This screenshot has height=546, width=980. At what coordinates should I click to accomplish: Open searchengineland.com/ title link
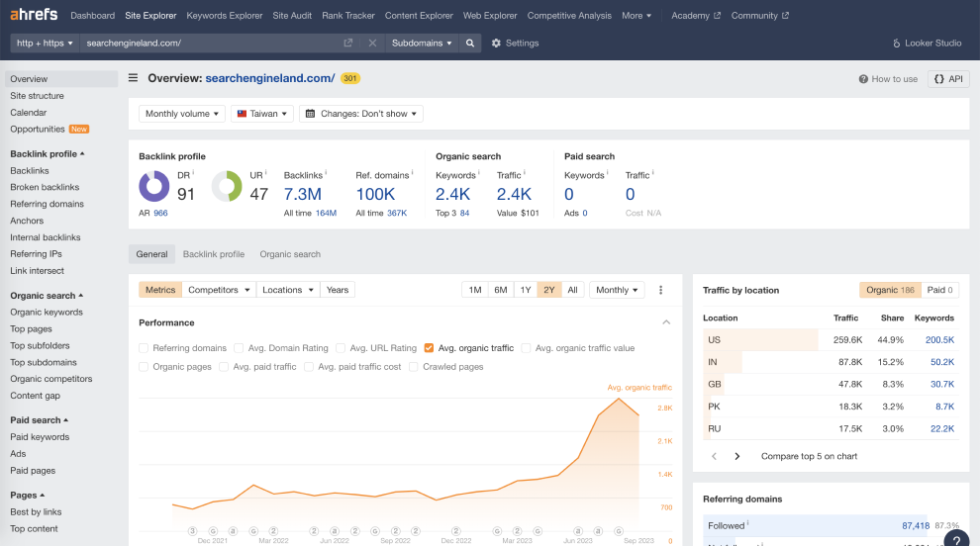[270, 78]
